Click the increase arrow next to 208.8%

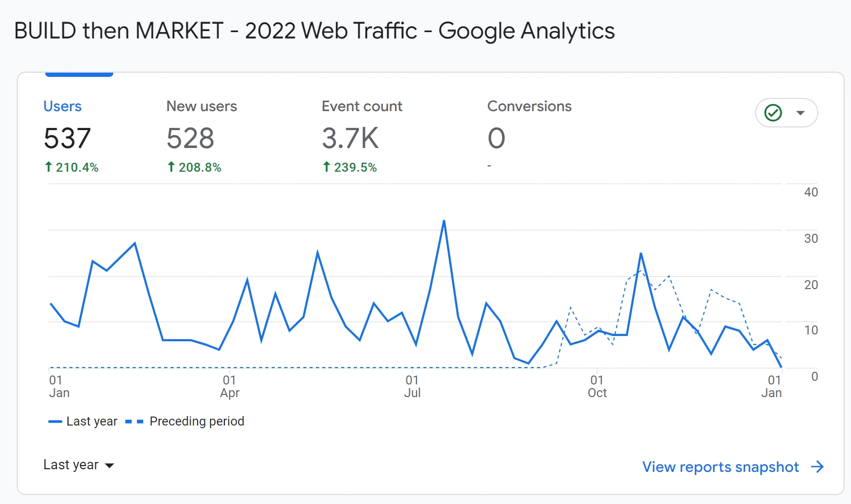171,167
